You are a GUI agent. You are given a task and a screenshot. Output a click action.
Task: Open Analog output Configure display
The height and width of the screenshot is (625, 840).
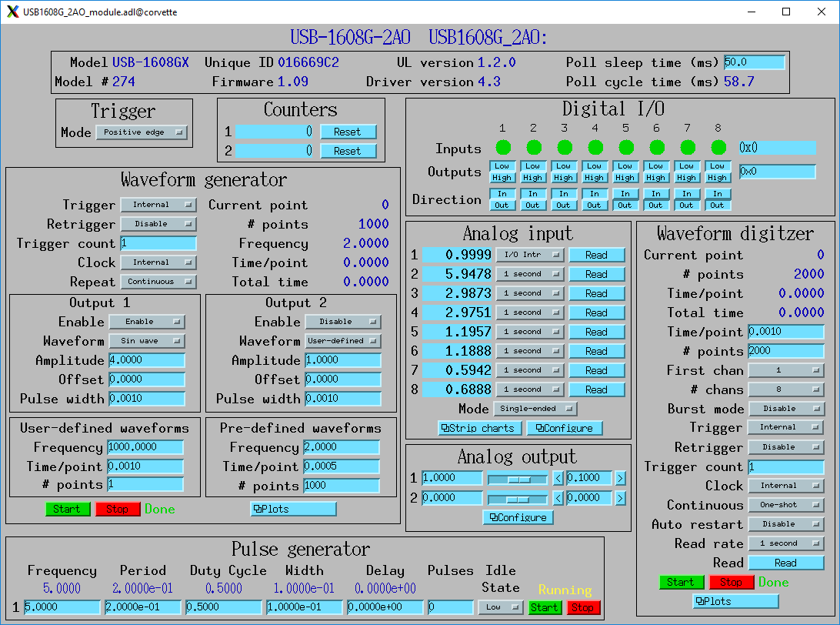point(518,517)
